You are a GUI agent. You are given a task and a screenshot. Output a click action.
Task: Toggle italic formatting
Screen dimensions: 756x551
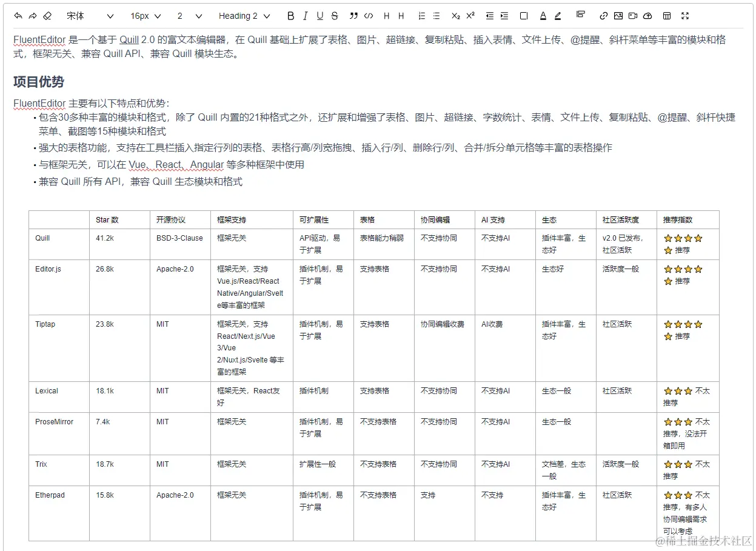pos(306,16)
